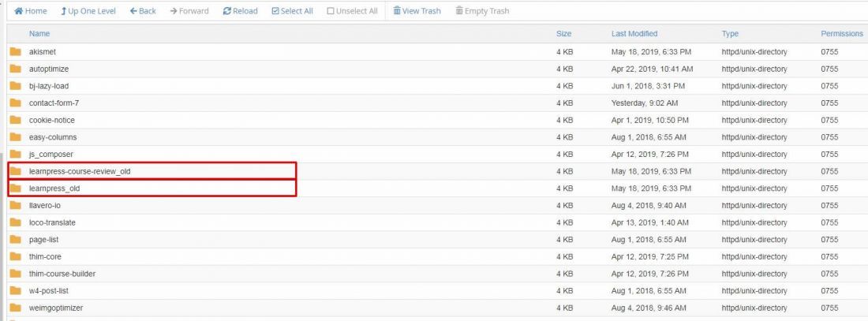Click the w4-post-list folder icon
The image size is (868, 321).
point(16,290)
